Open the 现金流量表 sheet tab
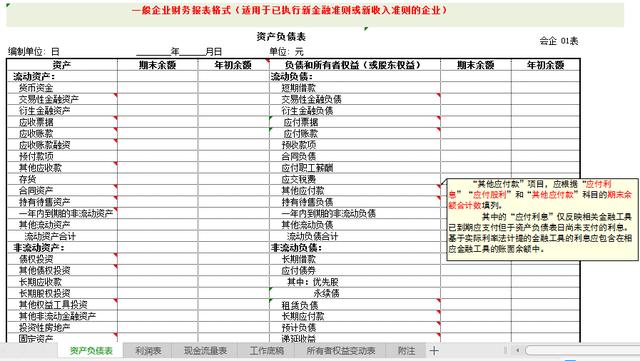The width and height of the screenshot is (640, 361). pyautogui.click(x=205, y=350)
